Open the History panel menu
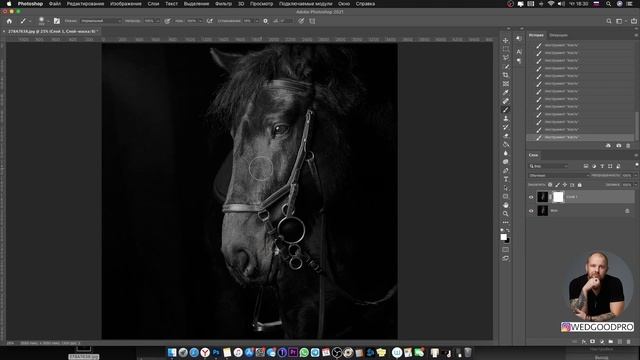The height and width of the screenshot is (360, 640). tap(636, 35)
